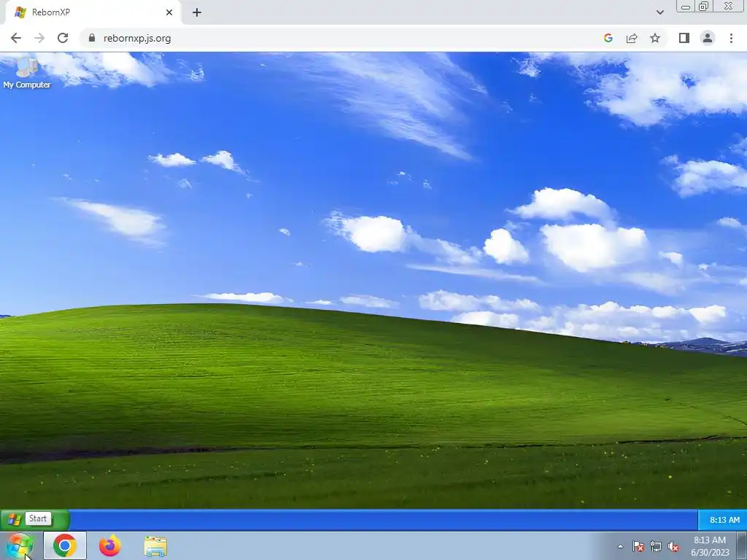Viewport: 747px width, 560px height.
Task: Open My Computer desktop icon
Action: [x=27, y=73]
